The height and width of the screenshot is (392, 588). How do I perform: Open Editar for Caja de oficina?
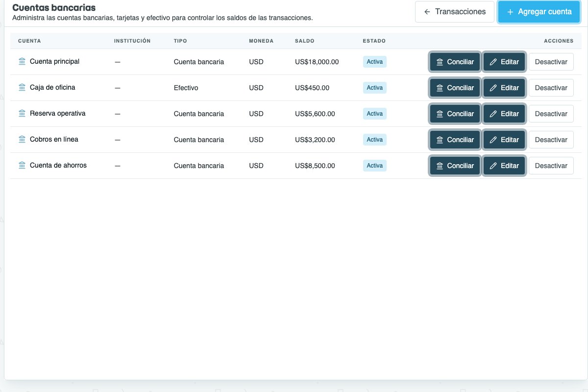tap(504, 88)
